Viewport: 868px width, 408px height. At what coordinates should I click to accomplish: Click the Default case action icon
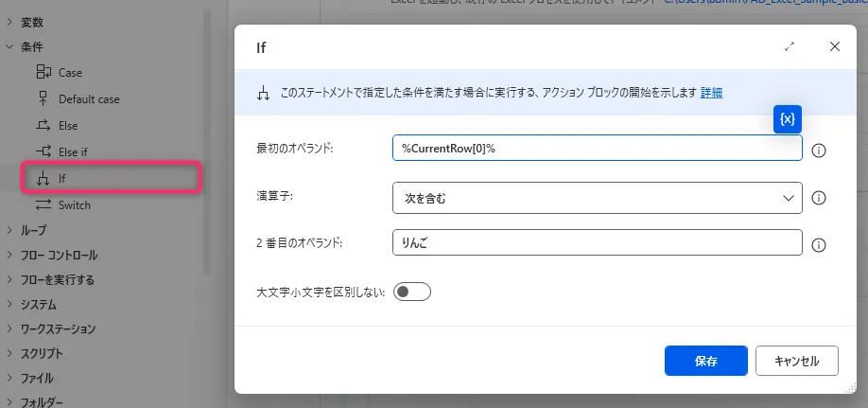pos(43,98)
